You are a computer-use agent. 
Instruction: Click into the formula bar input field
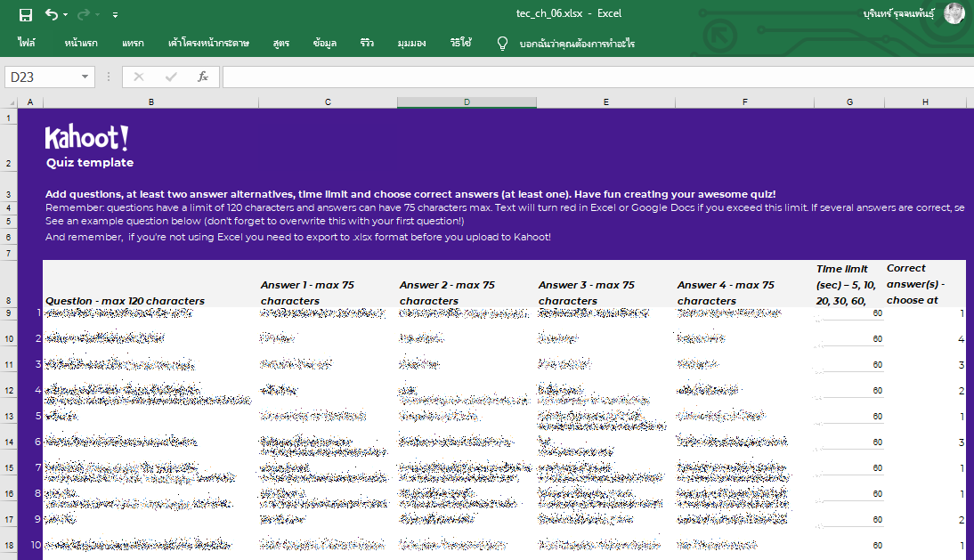pyautogui.click(x=597, y=77)
